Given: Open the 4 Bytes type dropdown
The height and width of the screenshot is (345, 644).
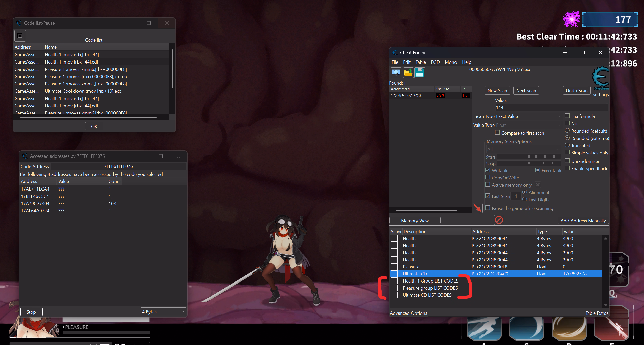Looking at the screenshot, I should pos(163,312).
